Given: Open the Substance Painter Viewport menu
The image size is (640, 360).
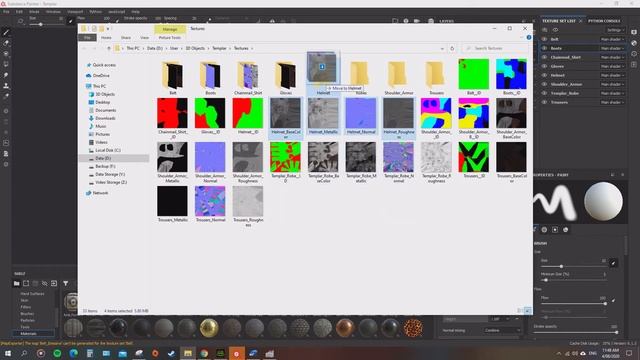Looking at the screenshot, I should [x=75, y=12].
